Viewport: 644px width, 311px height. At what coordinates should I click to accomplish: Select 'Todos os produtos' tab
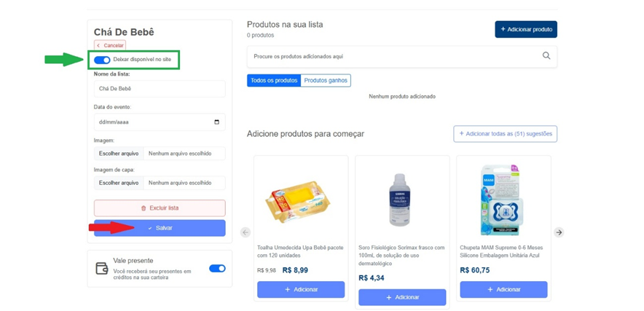click(x=274, y=80)
